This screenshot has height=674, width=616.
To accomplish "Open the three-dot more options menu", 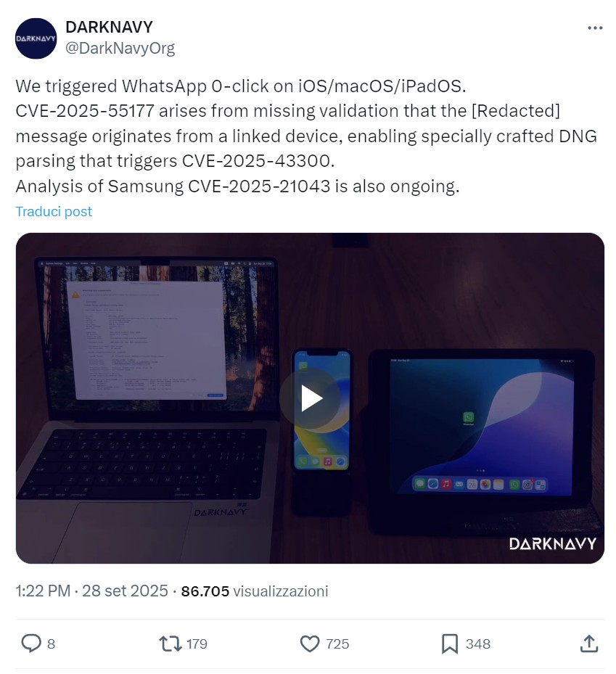I will [594, 28].
